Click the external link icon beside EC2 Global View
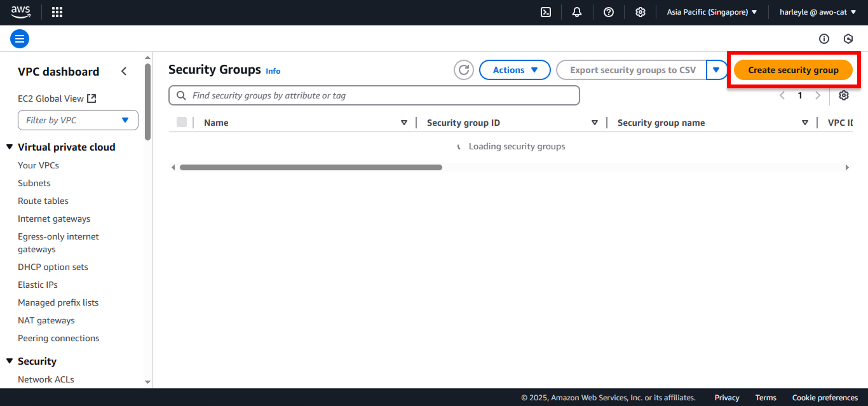 click(x=92, y=98)
